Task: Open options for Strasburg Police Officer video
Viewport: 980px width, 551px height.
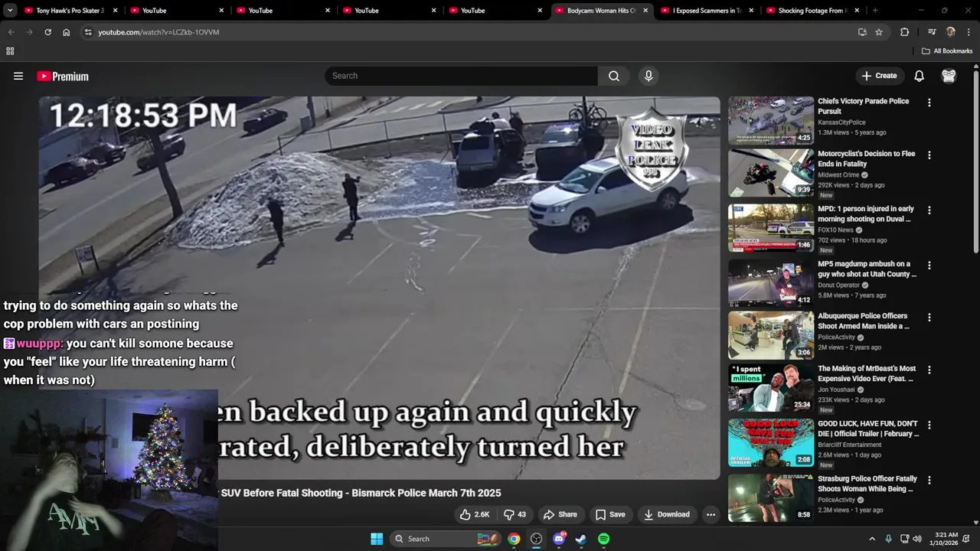Action: (929, 480)
